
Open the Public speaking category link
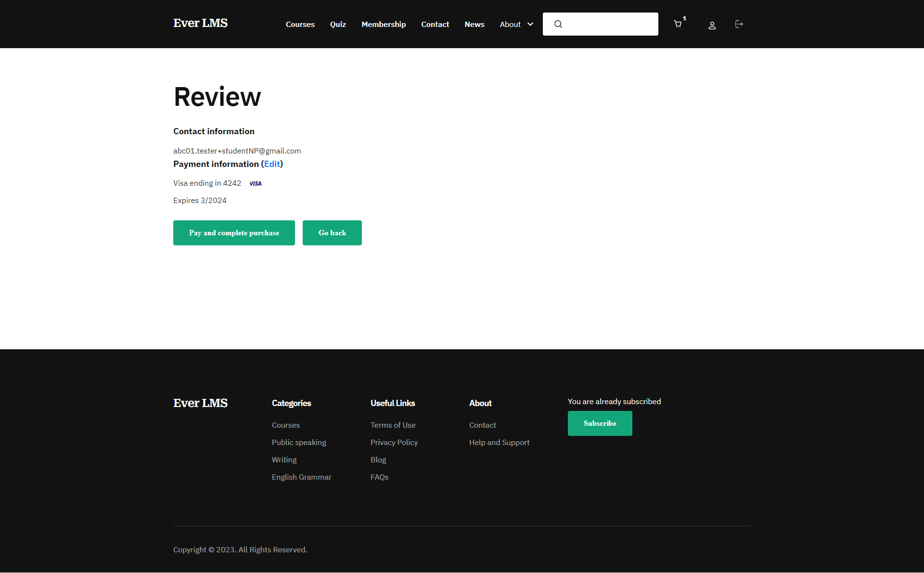(299, 443)
